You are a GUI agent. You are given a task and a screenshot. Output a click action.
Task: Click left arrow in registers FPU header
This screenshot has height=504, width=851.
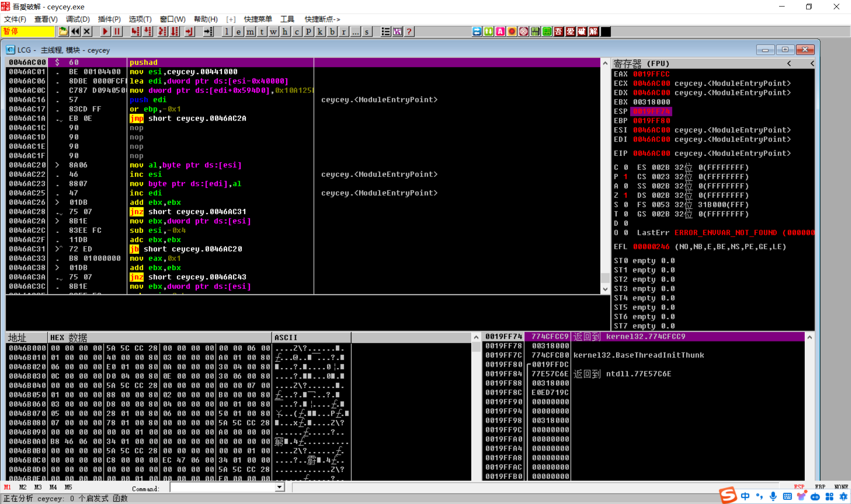point(789,63)
